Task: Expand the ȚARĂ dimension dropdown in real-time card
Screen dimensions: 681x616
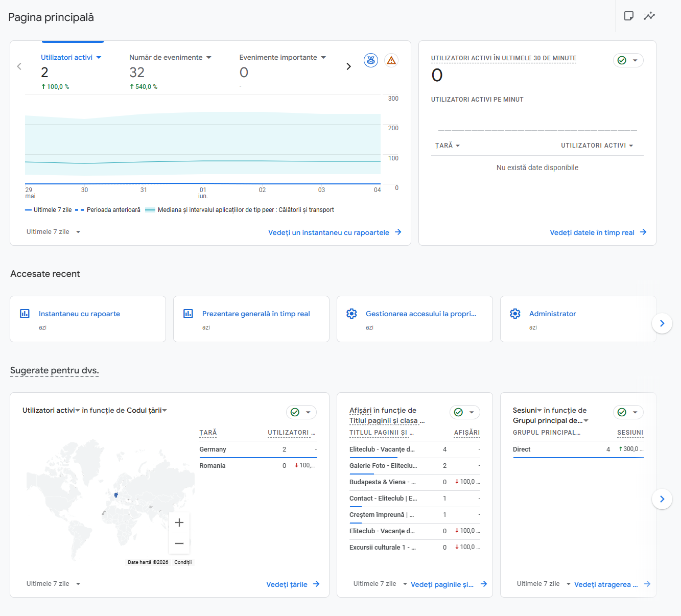Action: pos(448,146)
